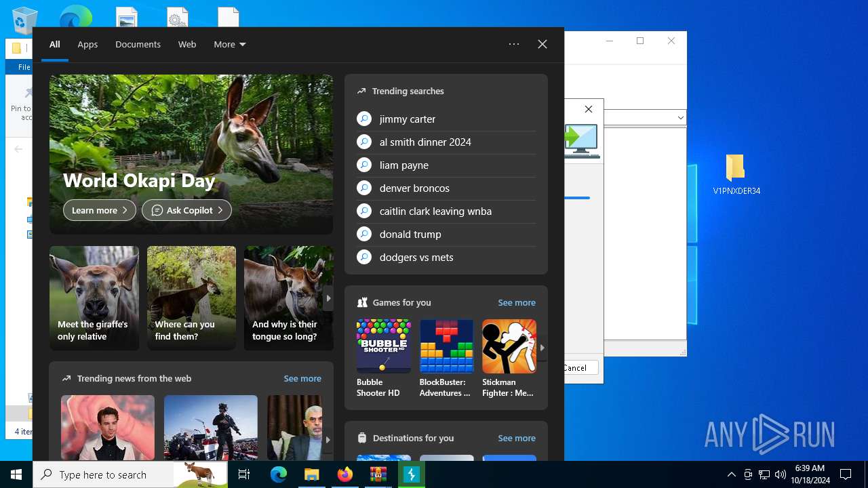868x488 pixels.
Task: See more Destinations for you
Action: coord(517,438)
